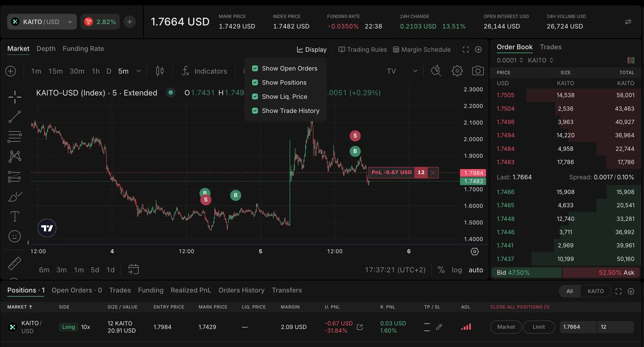Viewport: 644px width, 347px height.
Task: Select the brush drawing tool
Action: pyautogui.click(x=15, y=197)
